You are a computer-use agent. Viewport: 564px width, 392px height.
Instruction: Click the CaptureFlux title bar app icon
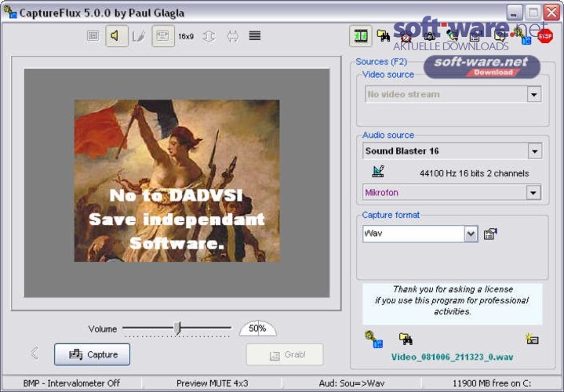coord(10,13)
